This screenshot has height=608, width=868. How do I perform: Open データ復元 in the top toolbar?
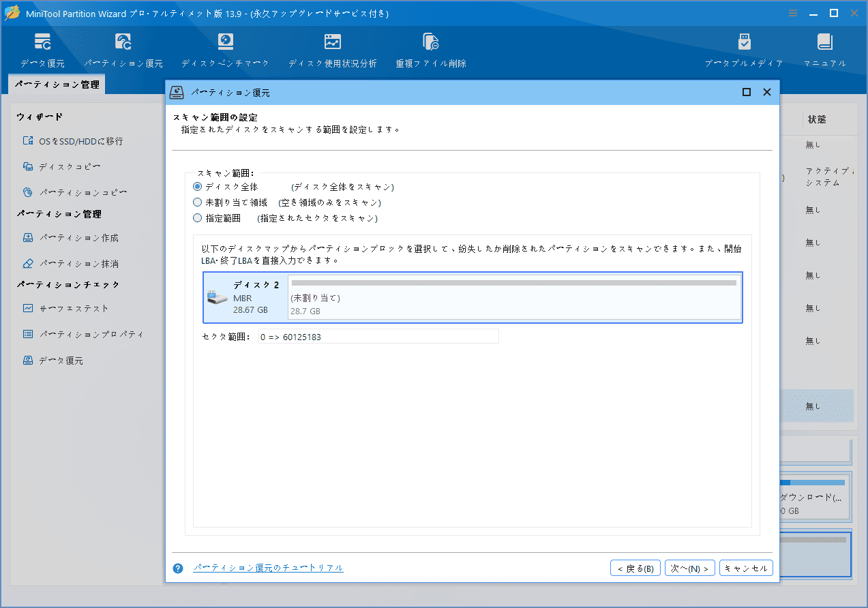click(42, 50)
